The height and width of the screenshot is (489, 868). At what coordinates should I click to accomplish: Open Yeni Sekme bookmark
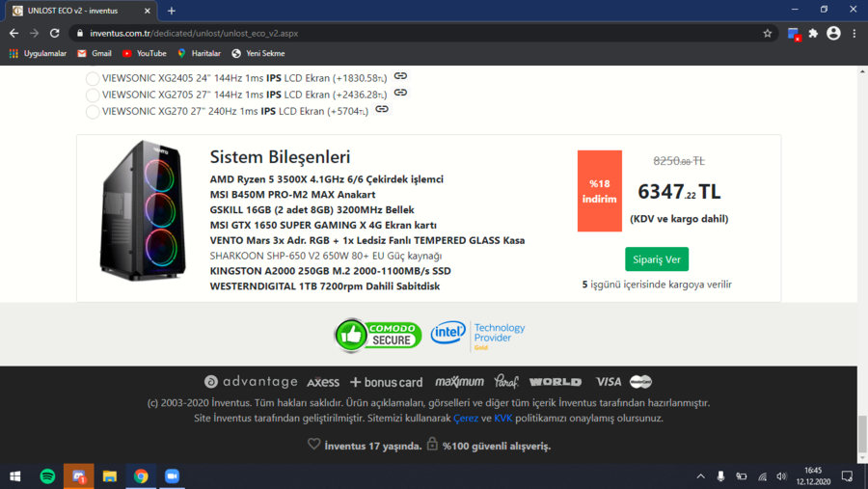[258, 53]
